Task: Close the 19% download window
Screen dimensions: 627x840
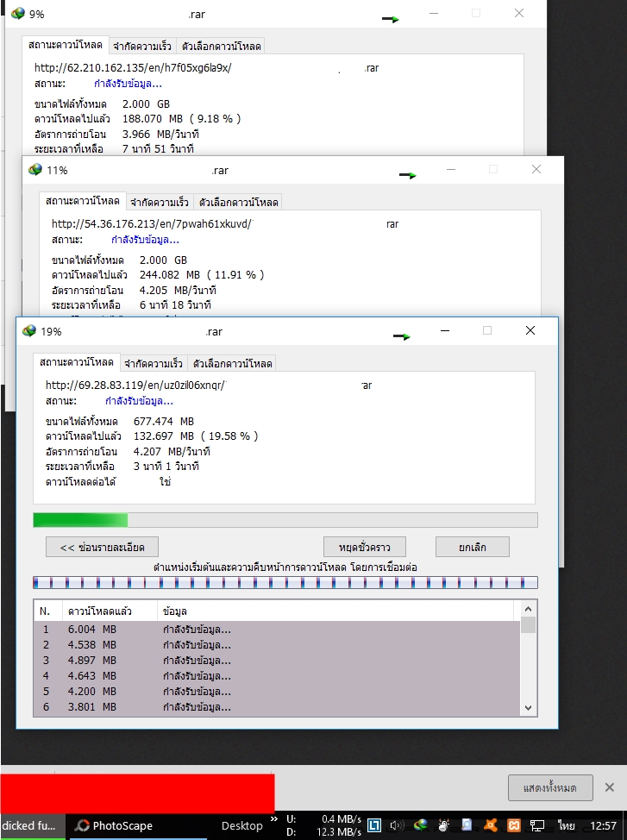Action: coord(530,330)
